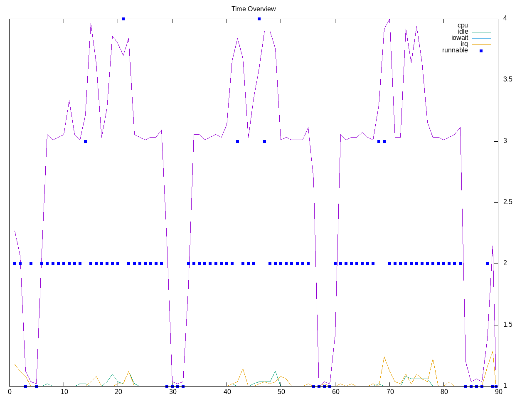The height and width of the screenshot is (399, 532).
Task: Toggle the "runnable" legend entry text
Action: pos(455,50)
